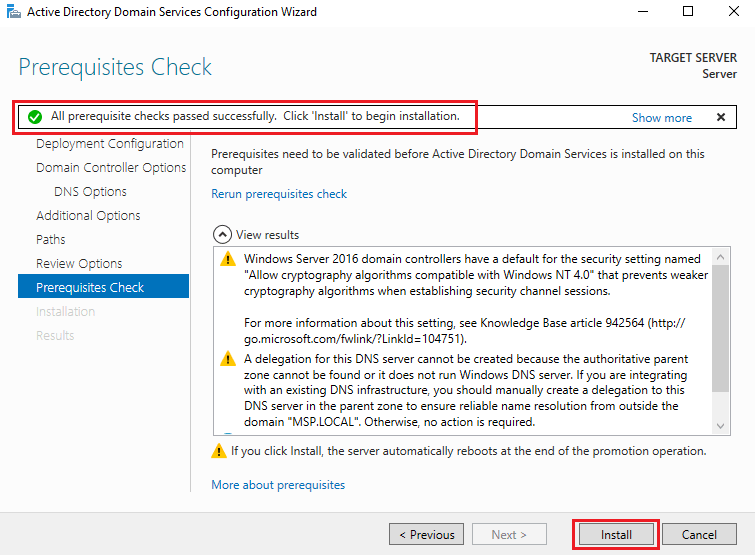Click the wizard title bar icon

click(x=13, y=11)
